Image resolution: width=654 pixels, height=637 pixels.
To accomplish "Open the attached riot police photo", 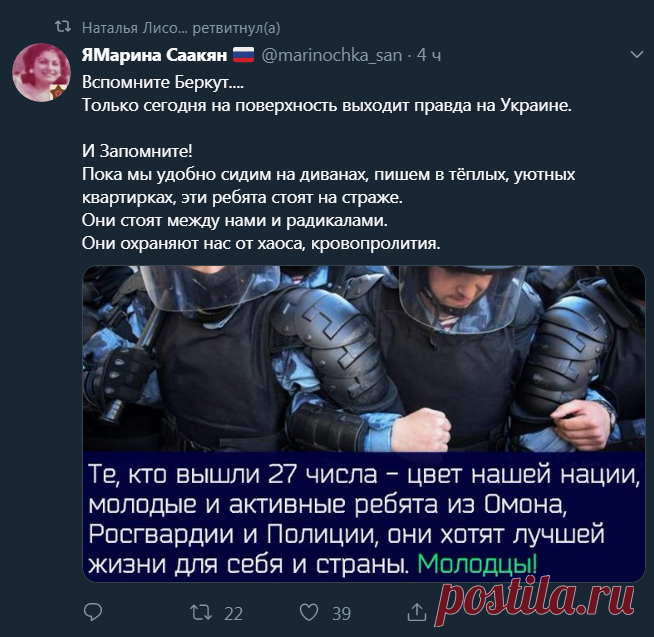I will coord(364,423).
